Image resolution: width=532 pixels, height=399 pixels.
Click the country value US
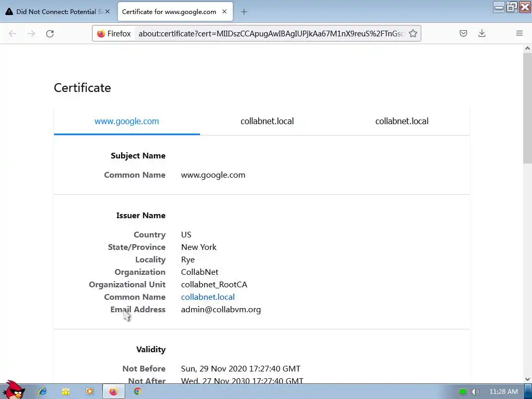(x=186, y=234)
